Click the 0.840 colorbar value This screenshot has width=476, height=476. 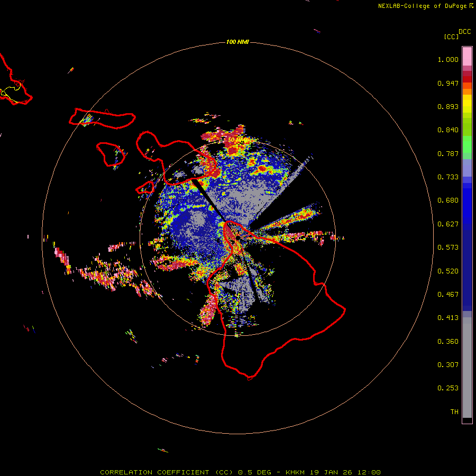click(x=448, y=130)
